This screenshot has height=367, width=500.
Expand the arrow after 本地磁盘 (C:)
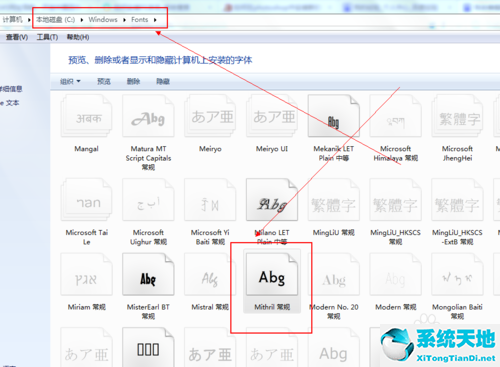pos(82,20)
